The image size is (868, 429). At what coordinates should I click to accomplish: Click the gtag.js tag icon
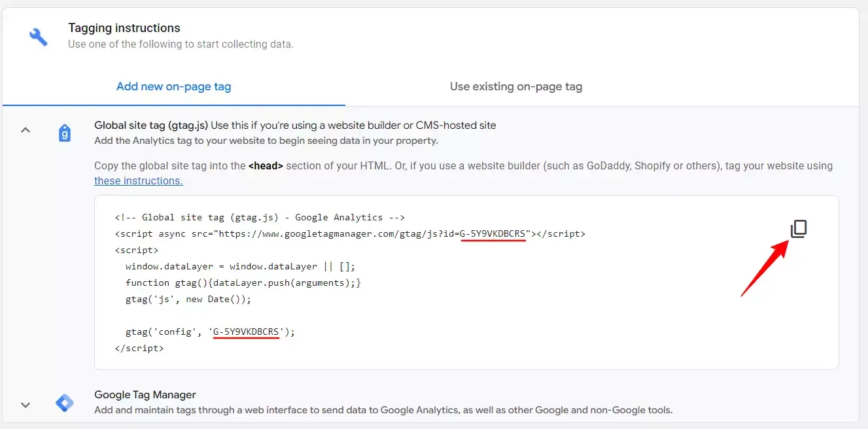click(x=65, y=133)
